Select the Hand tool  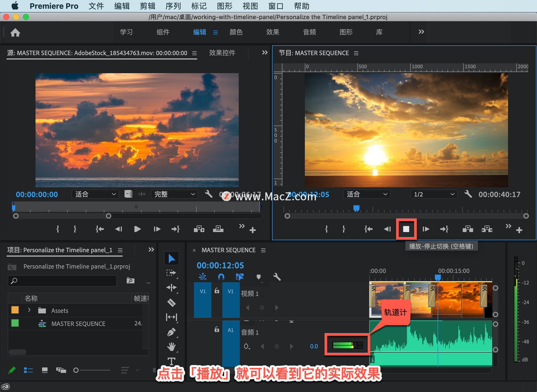171,347
